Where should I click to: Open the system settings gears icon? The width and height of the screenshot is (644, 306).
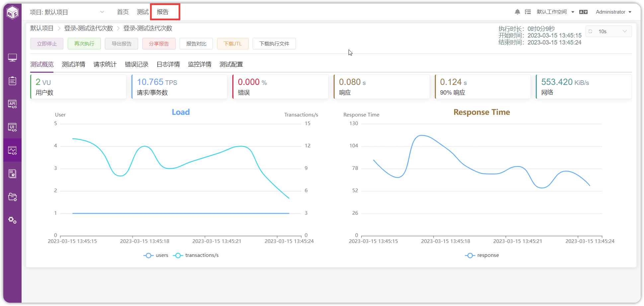tap(13, 220)
